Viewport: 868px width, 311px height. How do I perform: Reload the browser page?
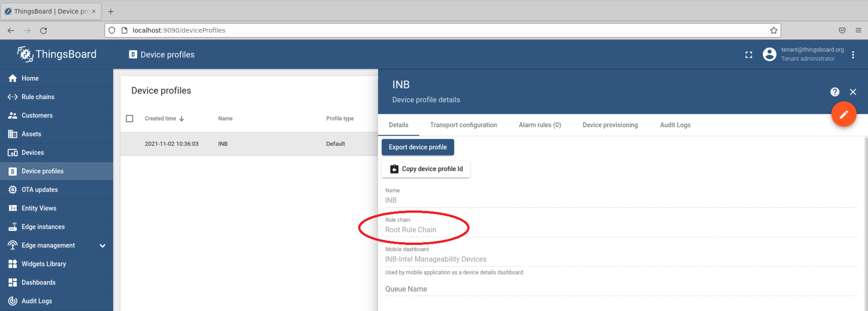[x=43, y=30]
